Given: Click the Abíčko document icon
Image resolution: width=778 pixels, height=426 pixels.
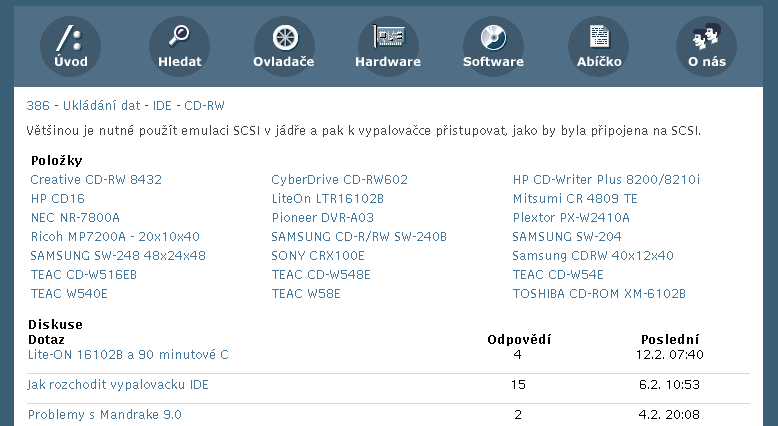Looking at the screenshot, I should tap(598, 46).
